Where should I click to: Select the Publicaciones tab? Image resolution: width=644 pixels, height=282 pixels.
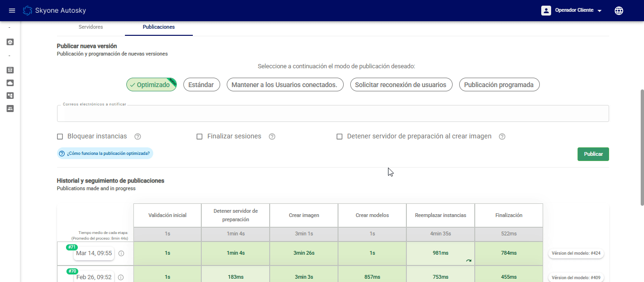click(x=158, y=27)
